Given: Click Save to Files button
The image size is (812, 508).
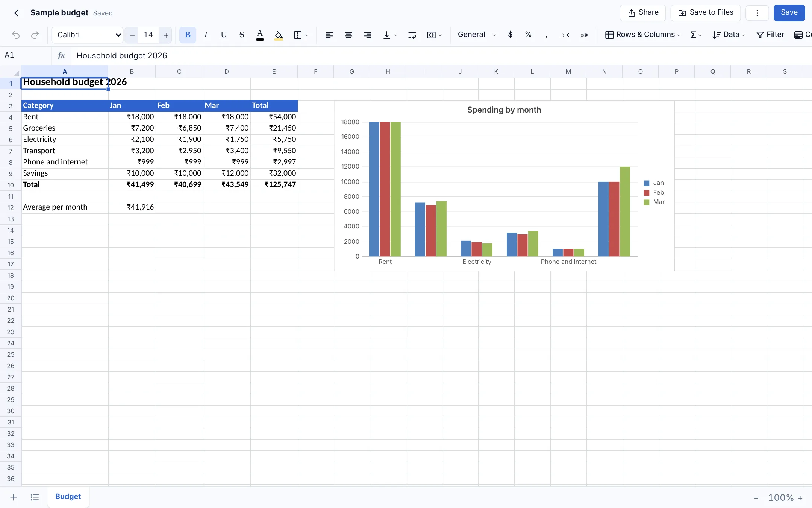Looking at the screenshot, I should tap(706, 13).
